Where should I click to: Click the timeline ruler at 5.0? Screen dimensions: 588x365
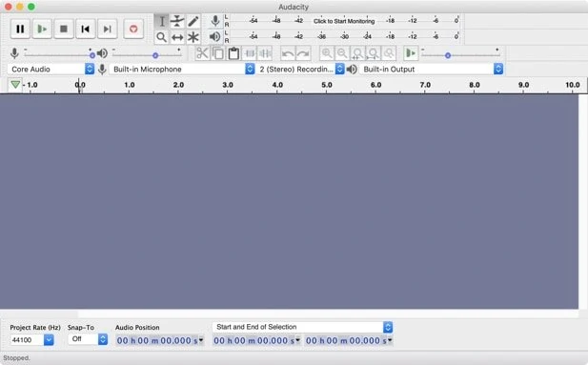(x=327, y=85)
